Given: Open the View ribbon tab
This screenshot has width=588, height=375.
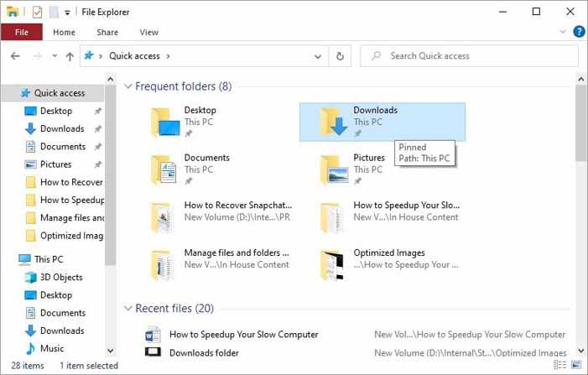Looking at the screenshot, I should click(x=148, y=32).
